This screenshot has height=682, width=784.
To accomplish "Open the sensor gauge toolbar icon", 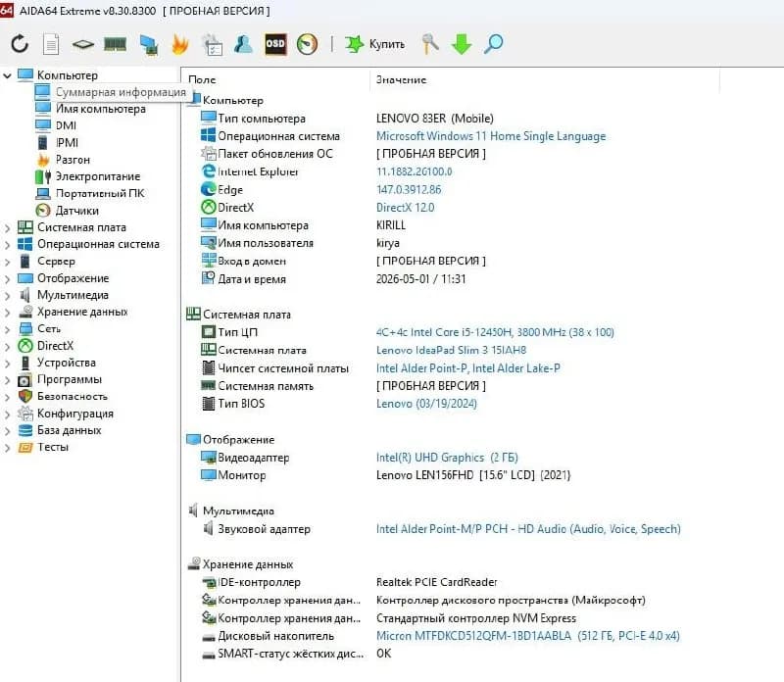I will coord(307,44).
